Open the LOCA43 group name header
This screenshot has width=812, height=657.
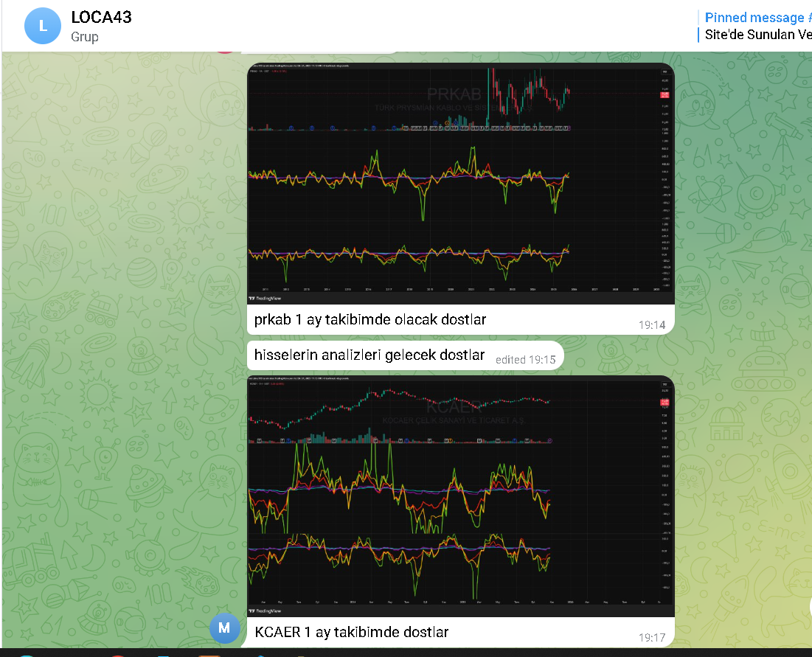(101, 17)
